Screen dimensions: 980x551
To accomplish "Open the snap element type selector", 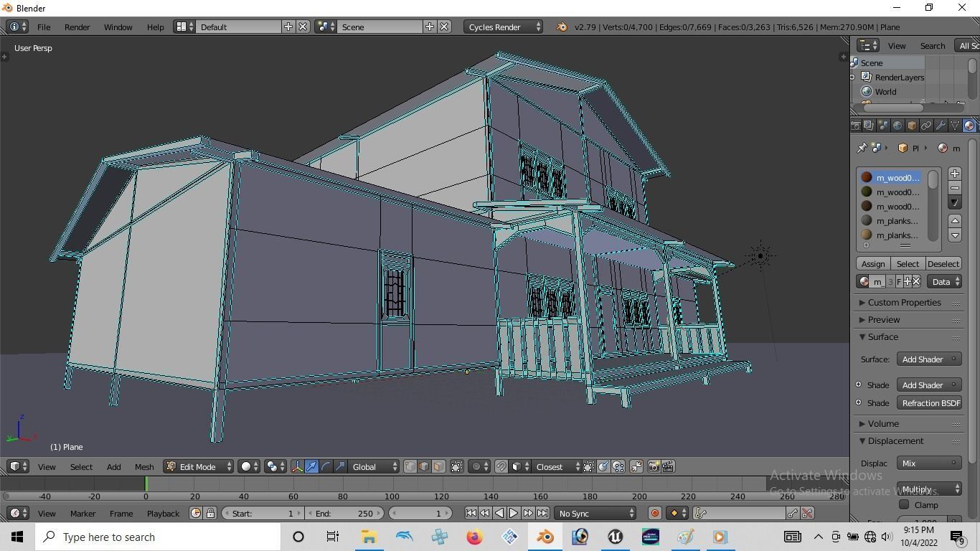I will [521, 466].
